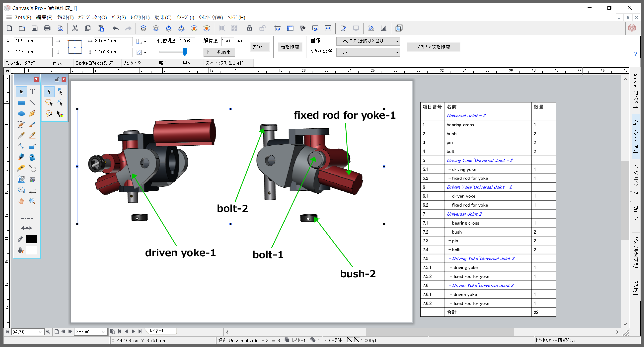Click the アノテート button
Viewport: 644px width, 347px height.
[x=260, y=47]
